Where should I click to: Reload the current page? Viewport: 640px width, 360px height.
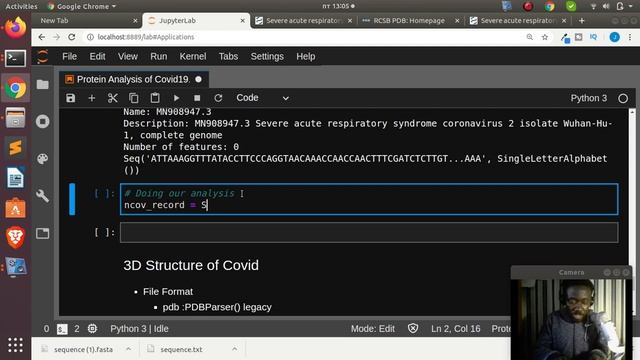coord(71,37)
